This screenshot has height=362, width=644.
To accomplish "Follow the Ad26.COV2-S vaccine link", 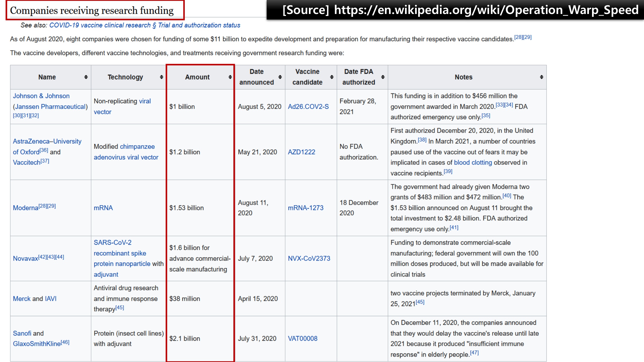I will [308, 106].
